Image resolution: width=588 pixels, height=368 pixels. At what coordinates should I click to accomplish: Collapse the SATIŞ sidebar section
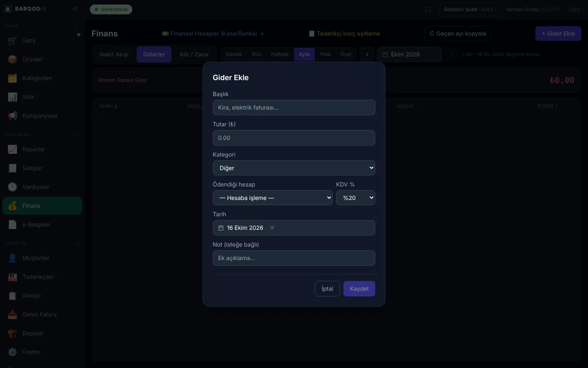(77, 26)
